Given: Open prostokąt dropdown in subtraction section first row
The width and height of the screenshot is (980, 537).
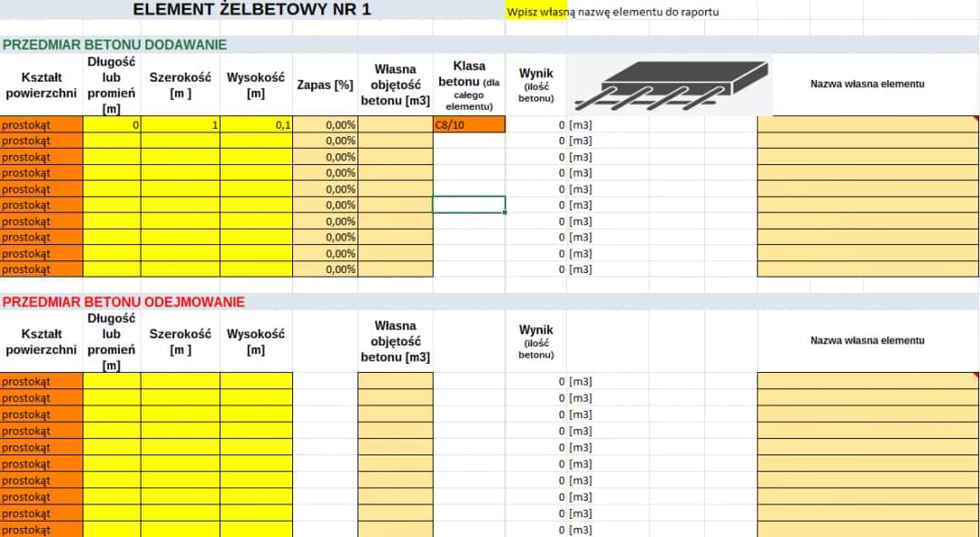Looking at the screenshot, I should click(40, 381).
